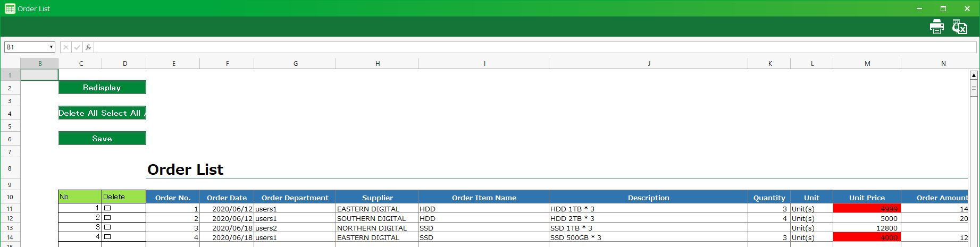
Task: Click the vertical scrollbar thumb
Action: [x=974, y=88]
